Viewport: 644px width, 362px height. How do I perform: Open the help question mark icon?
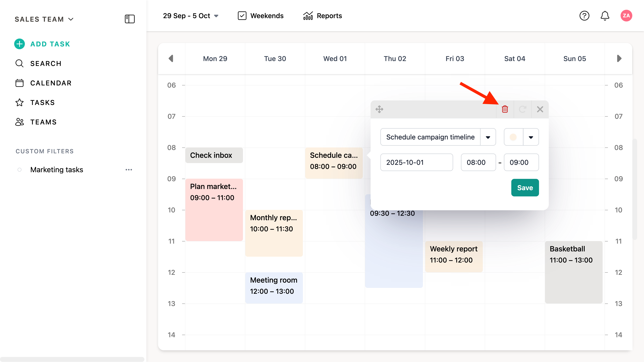tap(584, 16)
